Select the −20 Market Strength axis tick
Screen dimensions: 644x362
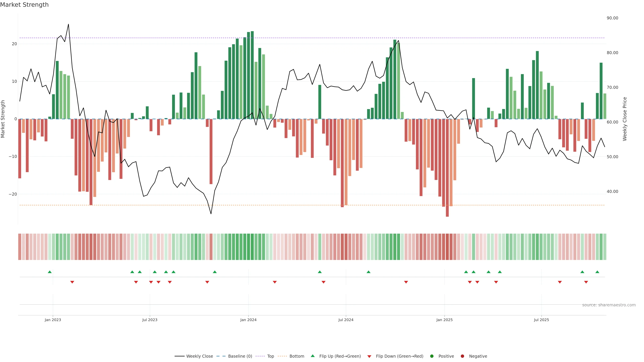(x=13, y=194)
